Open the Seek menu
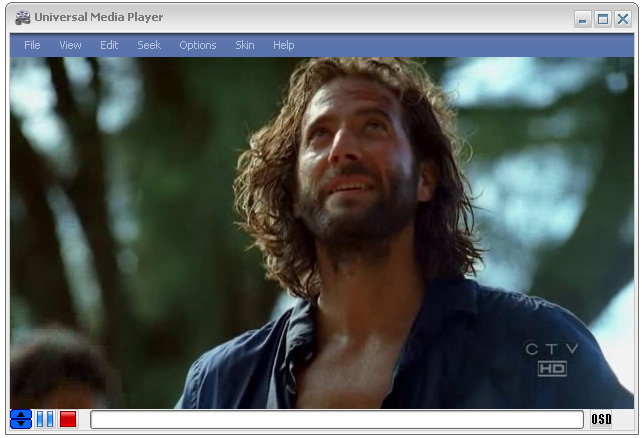642x438 pixels. [x=149, y=45]
